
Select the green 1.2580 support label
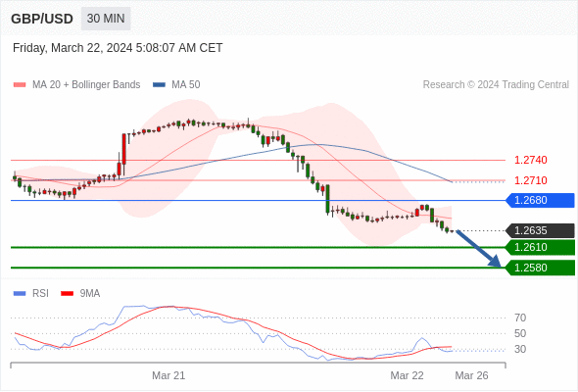(540, 268)
